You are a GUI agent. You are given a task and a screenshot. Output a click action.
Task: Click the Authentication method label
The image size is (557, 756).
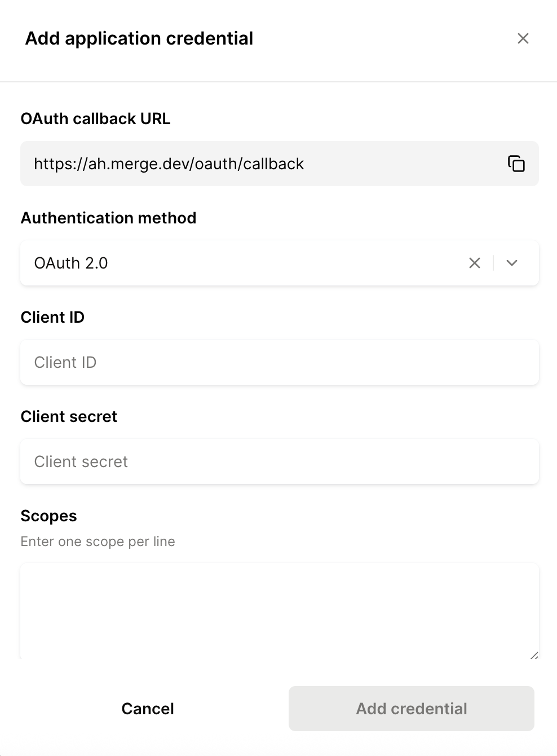[108, 218]
